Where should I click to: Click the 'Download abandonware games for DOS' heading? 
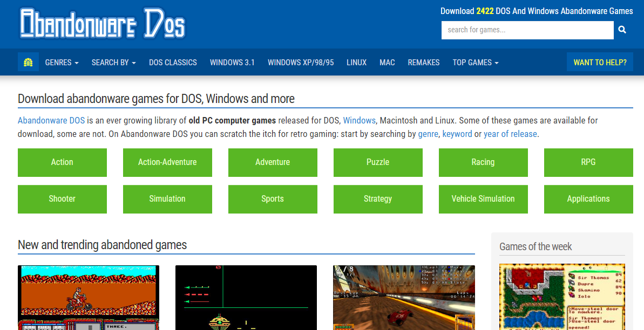(156, 99)
